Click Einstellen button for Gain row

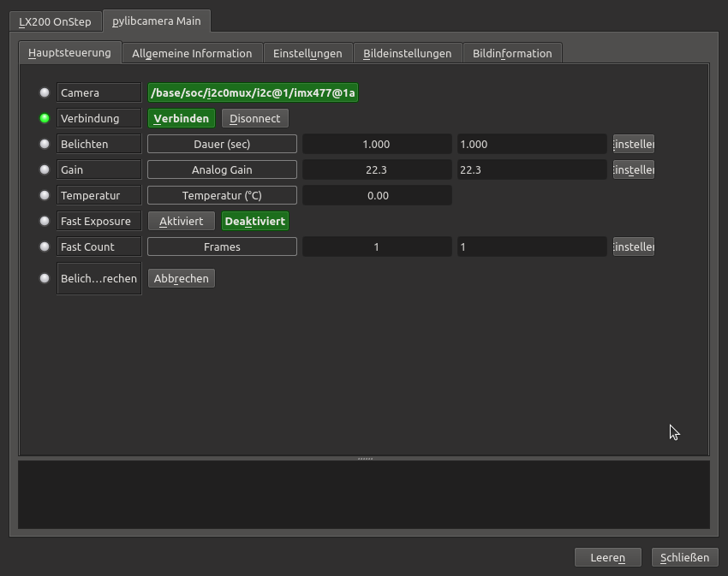click(634, 169)
